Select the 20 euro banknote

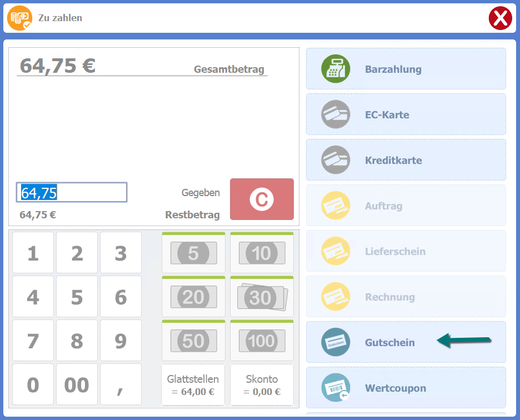(193, 297)
